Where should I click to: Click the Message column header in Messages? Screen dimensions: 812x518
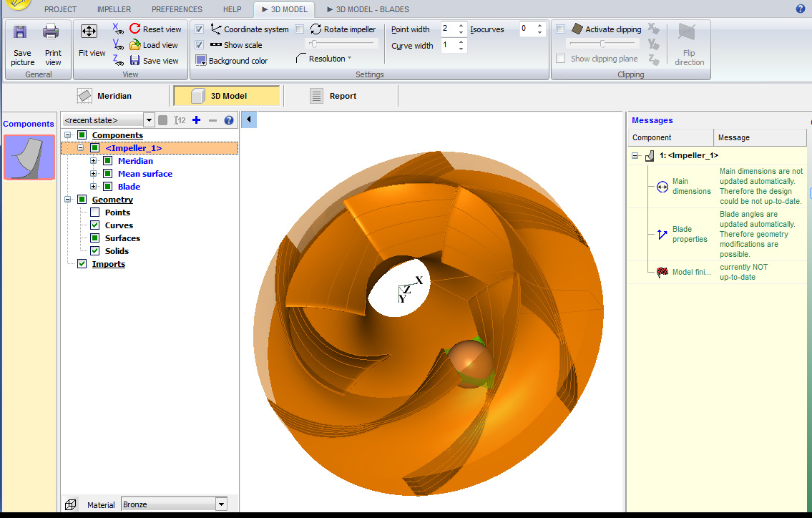tap(760, 137)
